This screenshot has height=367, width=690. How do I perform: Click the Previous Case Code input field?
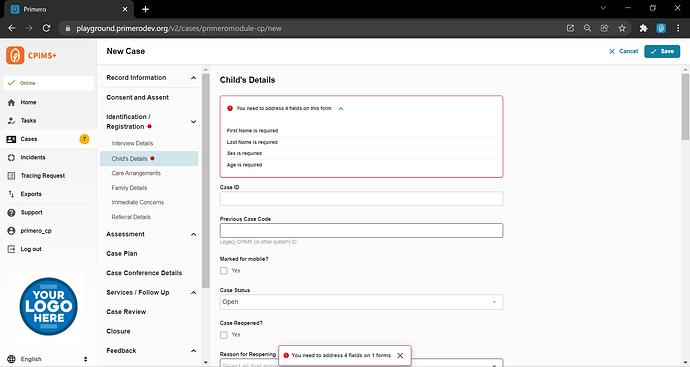click(x=361, y=231)
